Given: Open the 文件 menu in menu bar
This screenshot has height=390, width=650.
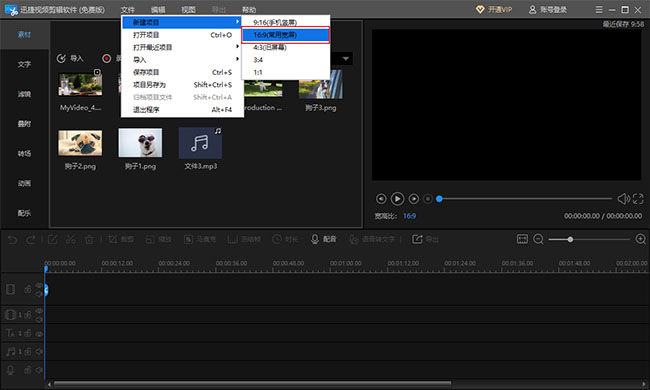Looking at the screenshot, I should [127, 10].
